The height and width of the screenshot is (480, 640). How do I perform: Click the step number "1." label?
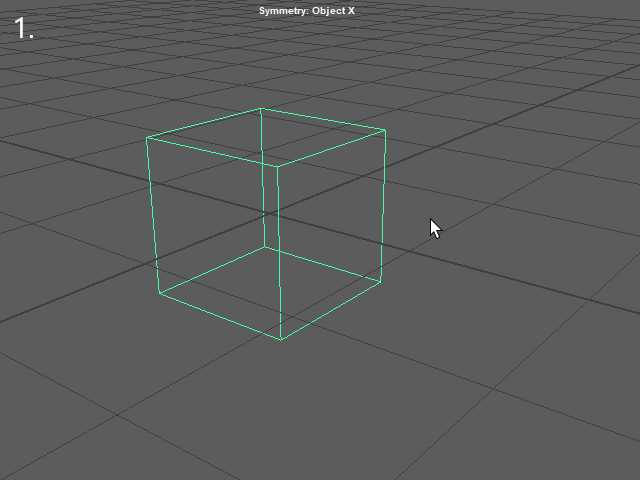click(24, 29)
